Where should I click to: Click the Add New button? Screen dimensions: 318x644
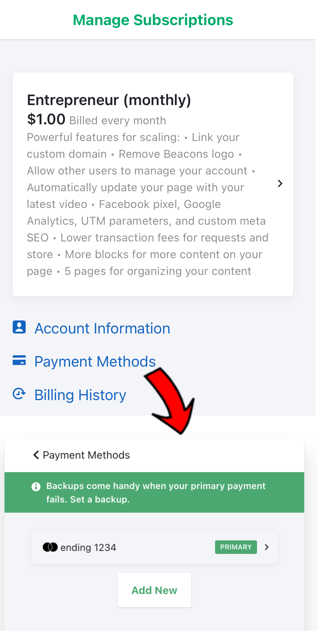(154, 590)
